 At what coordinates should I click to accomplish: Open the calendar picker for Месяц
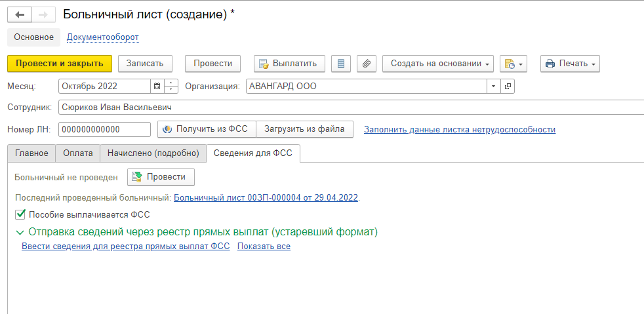[x=157, y=86]
